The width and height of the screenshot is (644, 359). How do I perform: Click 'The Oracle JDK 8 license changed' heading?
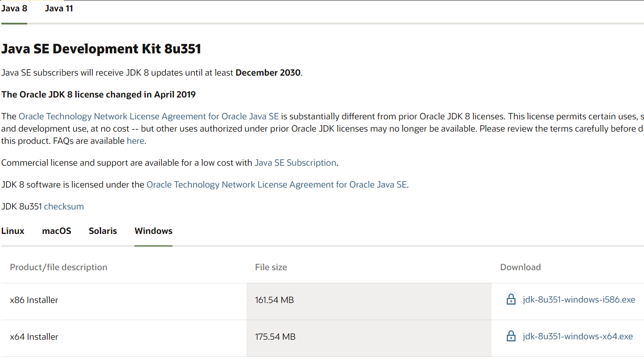99,94
